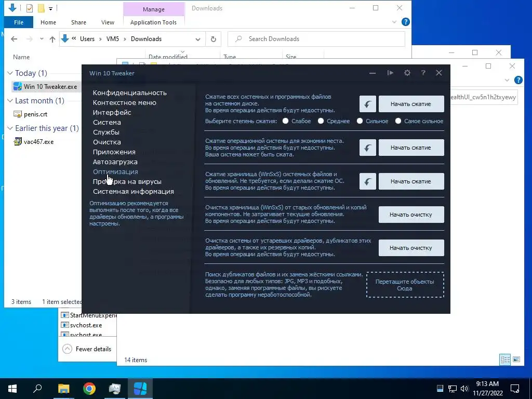
Task: Start WinSxS cleanup Начать очистку button
Action: (411, 215)
